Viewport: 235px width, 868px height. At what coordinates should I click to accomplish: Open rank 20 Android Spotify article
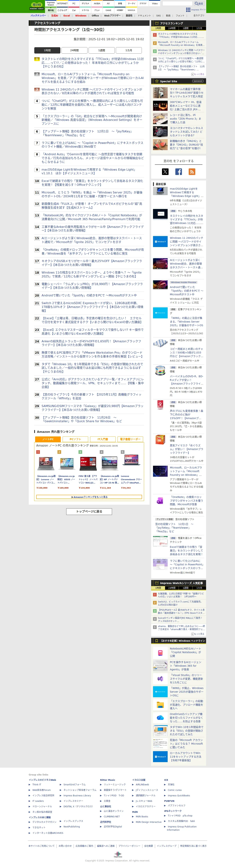89,295
